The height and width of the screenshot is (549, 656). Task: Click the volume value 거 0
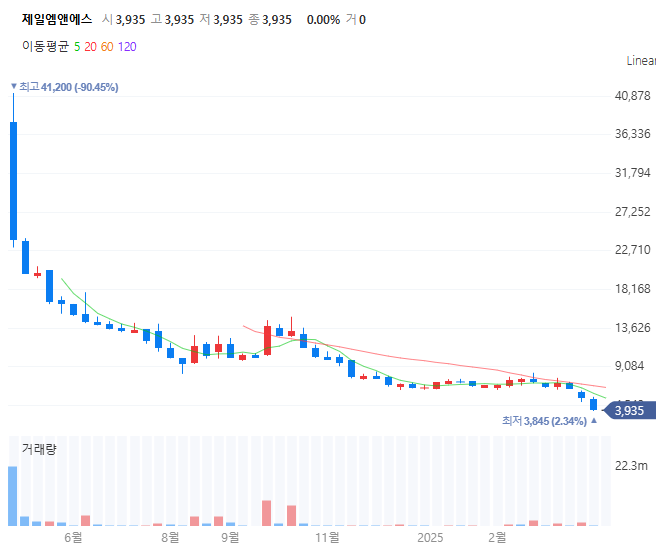click(x=356, y=20)
